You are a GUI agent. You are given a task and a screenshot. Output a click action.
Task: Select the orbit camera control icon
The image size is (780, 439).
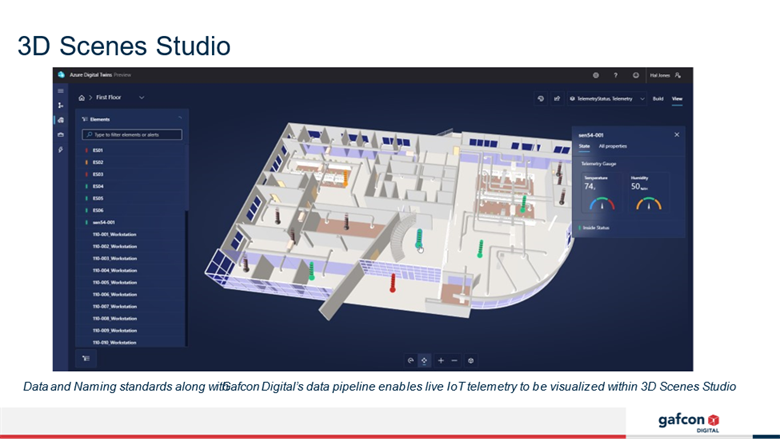pyautogui.click(x=410, y=360)
